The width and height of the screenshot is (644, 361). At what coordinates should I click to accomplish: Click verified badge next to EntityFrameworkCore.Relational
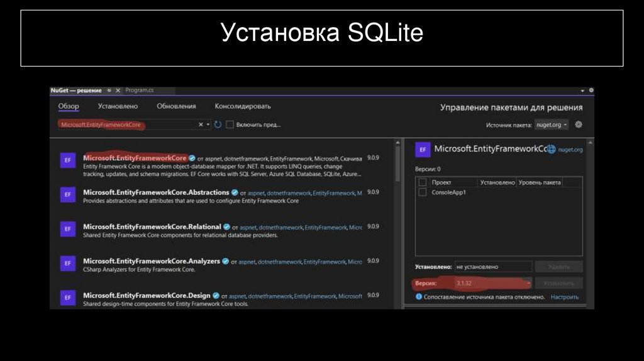[x=226, y=226]
